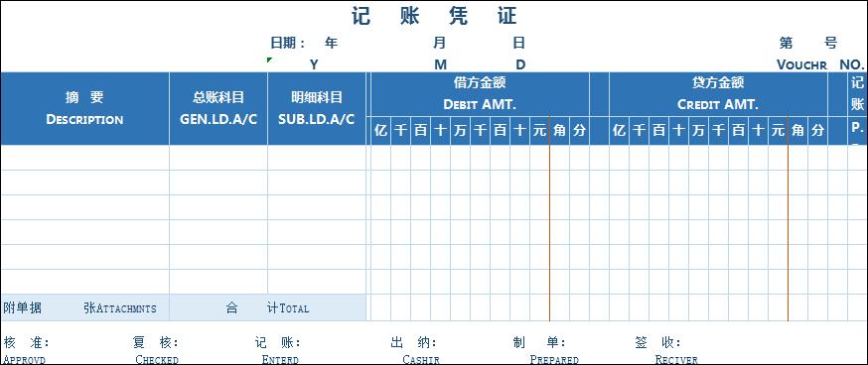Click the 角 column under Credit AMT.

tap(797, 131)
